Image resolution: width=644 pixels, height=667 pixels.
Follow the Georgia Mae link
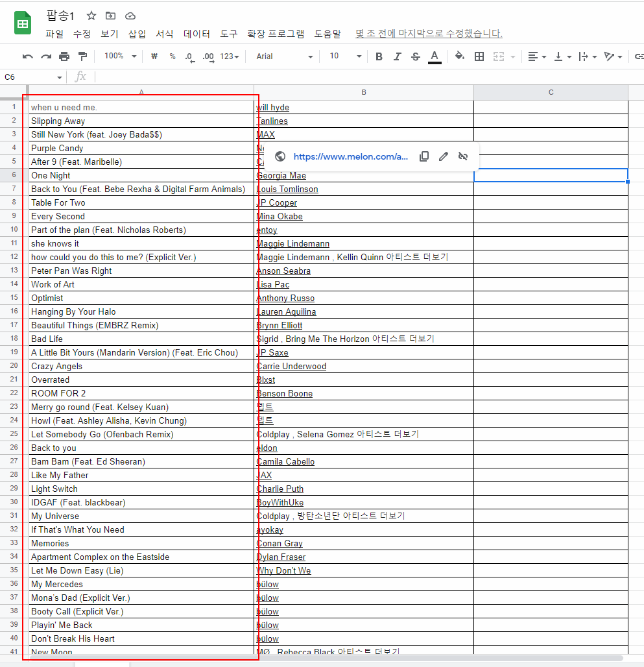[x=281, y=176]
